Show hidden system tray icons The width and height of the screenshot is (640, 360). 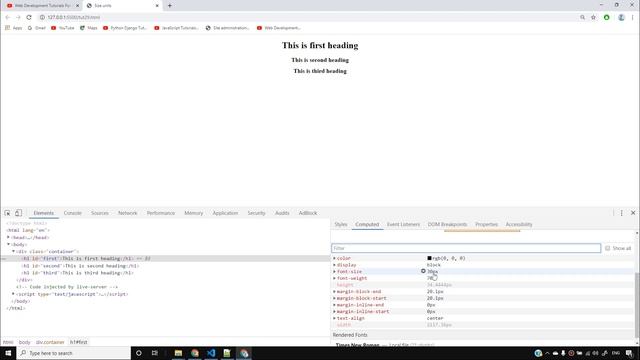(547, 353)
